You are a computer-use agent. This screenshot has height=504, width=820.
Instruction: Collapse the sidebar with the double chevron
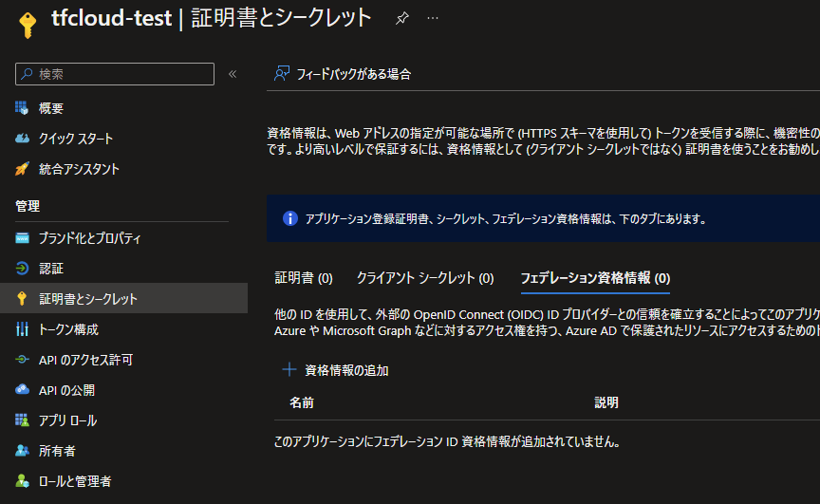tap(233, 74)
